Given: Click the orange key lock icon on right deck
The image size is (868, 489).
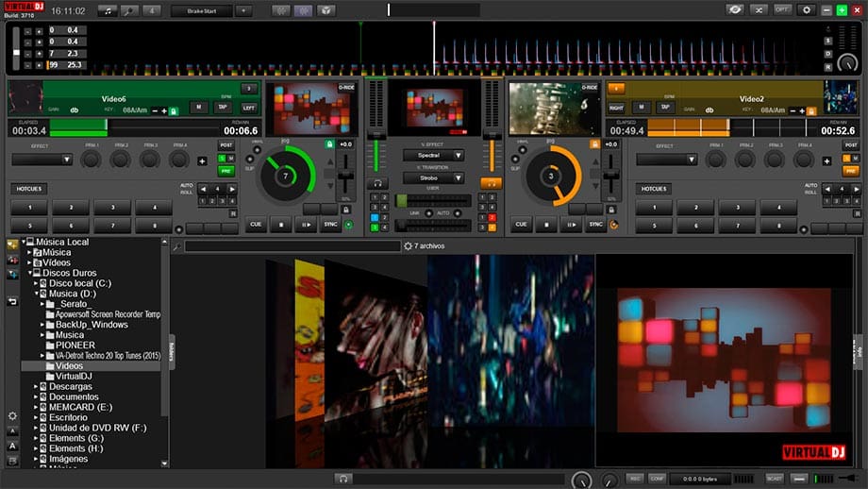Looking at the screenshot, I should click(811, 111).
